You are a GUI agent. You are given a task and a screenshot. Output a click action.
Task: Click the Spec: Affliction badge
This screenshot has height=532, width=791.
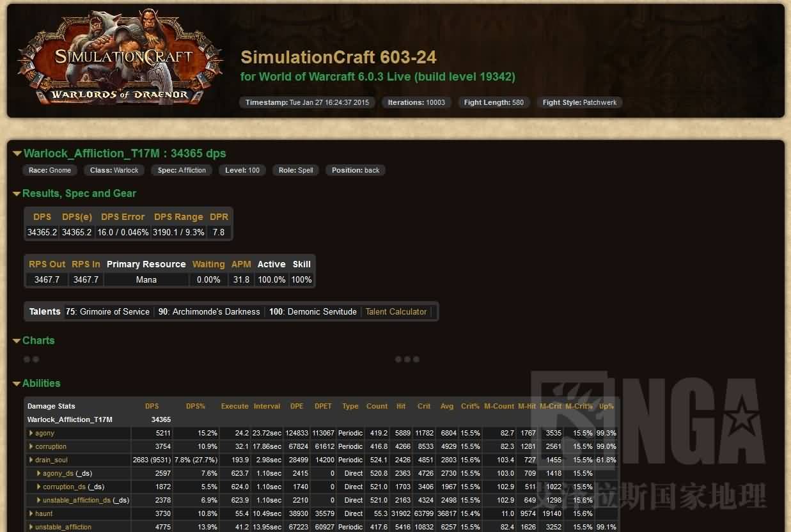pyautogui.click(x=182, y=170)
